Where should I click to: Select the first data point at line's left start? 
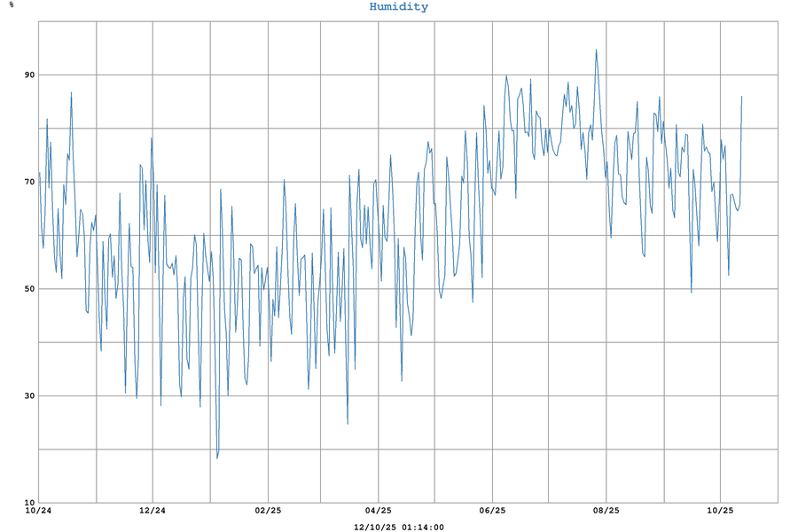tap(39, 173)
